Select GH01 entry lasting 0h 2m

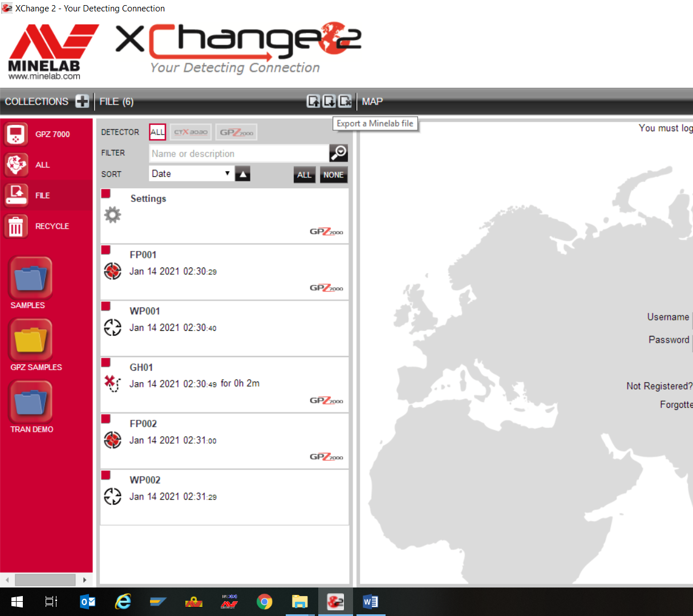pyautogui.click(x=225, y=385)
